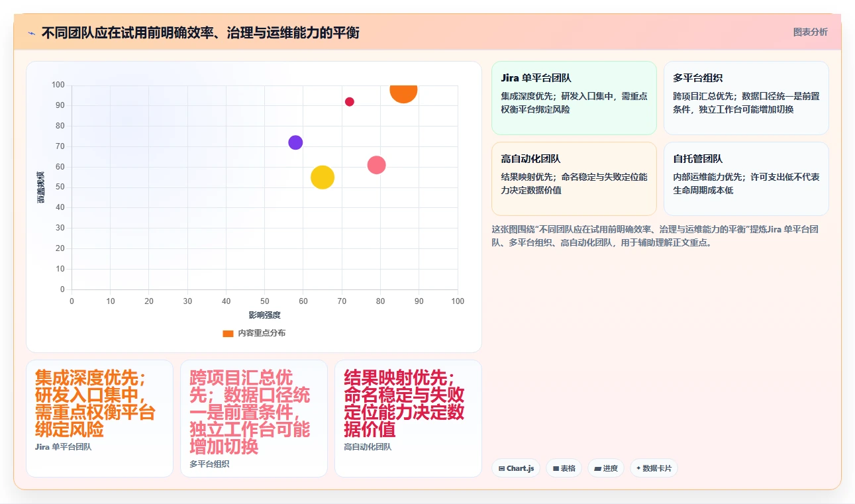Click the description paragraph starting 这张图围绕
The width and height of the screenshot is (855, 504).
pyautogui.click(x=656, y=236)
